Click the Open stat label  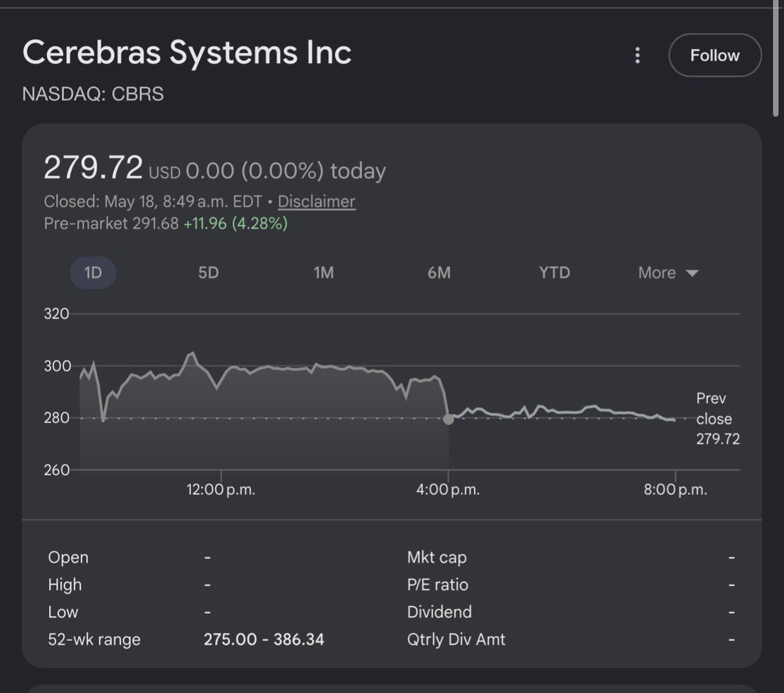(x=68, y=558)
